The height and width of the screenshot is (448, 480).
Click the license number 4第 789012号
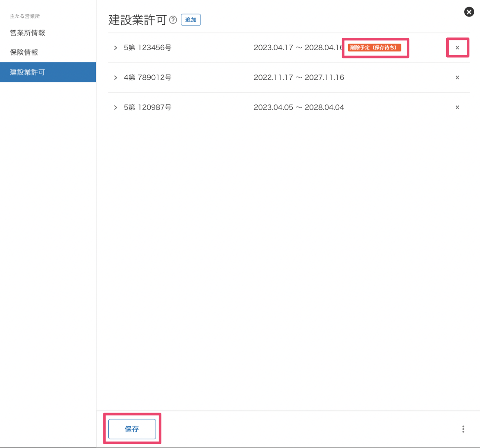(x=147, y=77)
